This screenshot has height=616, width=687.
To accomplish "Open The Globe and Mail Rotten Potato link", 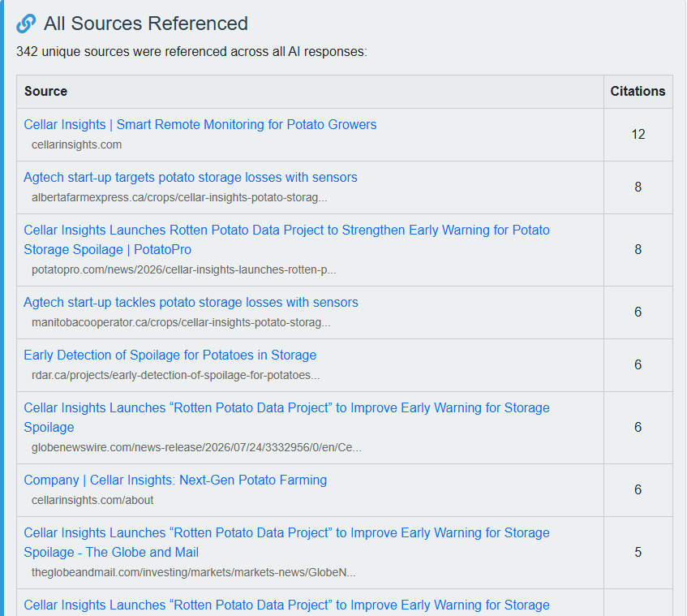I will [x=286, y=542].
